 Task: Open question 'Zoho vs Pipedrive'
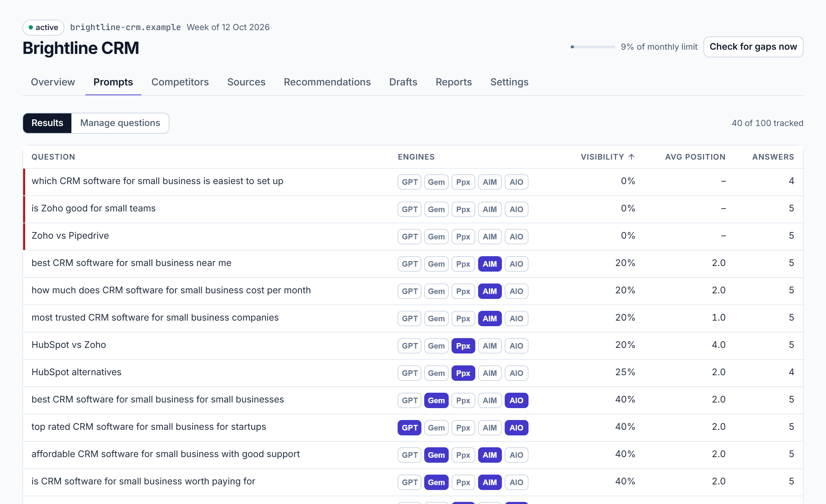click(x=70, y=236)
